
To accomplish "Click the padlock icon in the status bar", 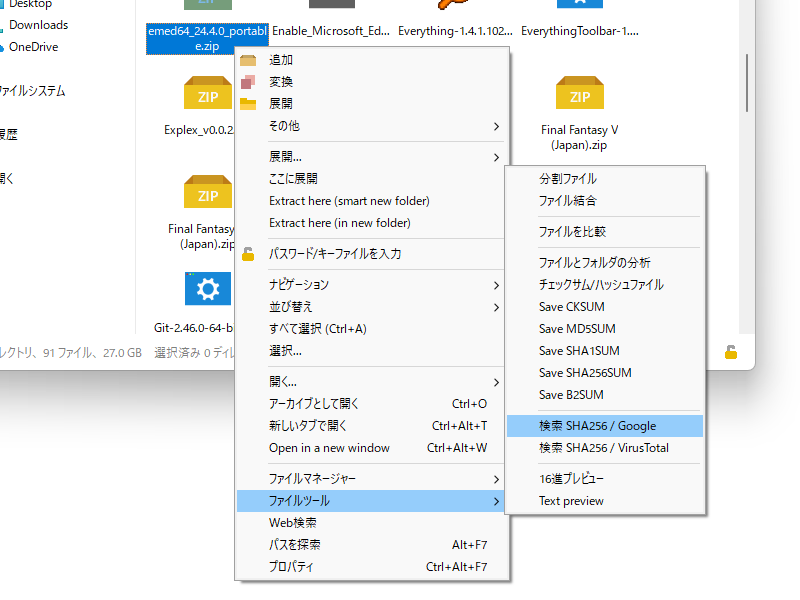I will pos(731,352).
